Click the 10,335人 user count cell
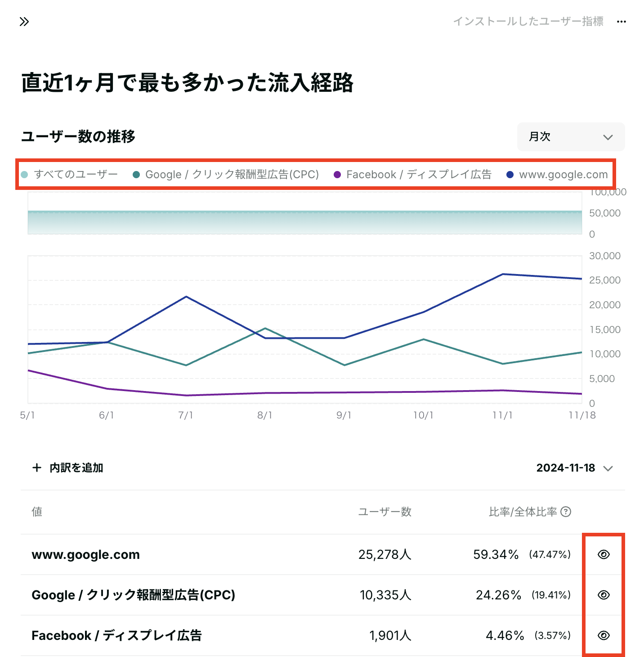Image resolution: width=644 pixels, height=657 pixels. pos(385,595)
